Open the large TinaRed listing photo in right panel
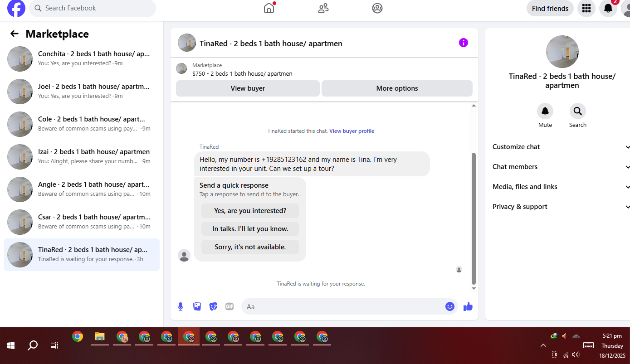Screen dimensions: 630x364 pos(562,52)
